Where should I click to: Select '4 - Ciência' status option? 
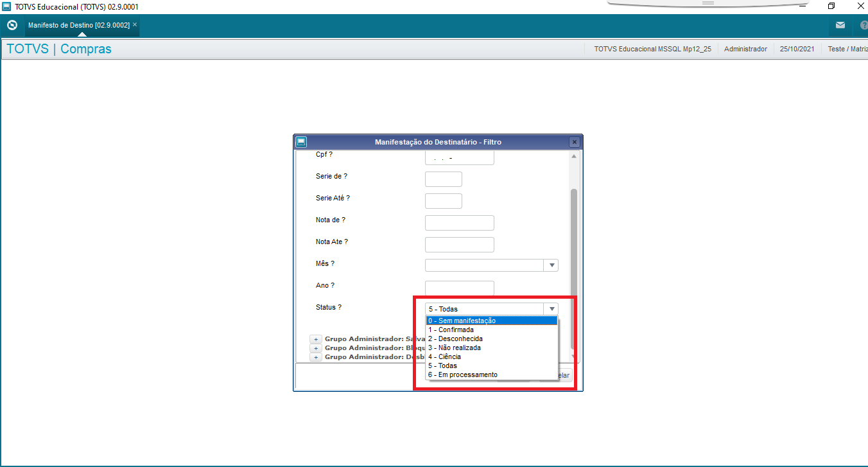(491, 357)
